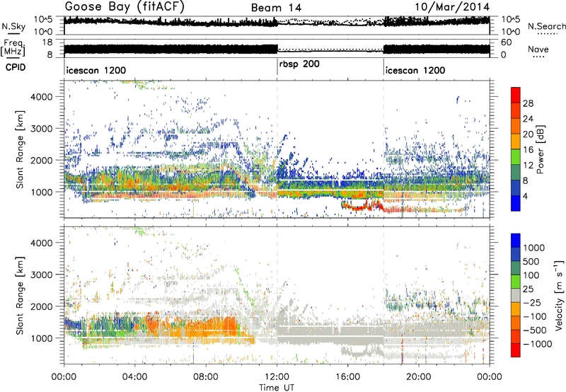Click the 04:00 time axis tick label
This screenshot has width=566, height=392.
tap(134, 377)
